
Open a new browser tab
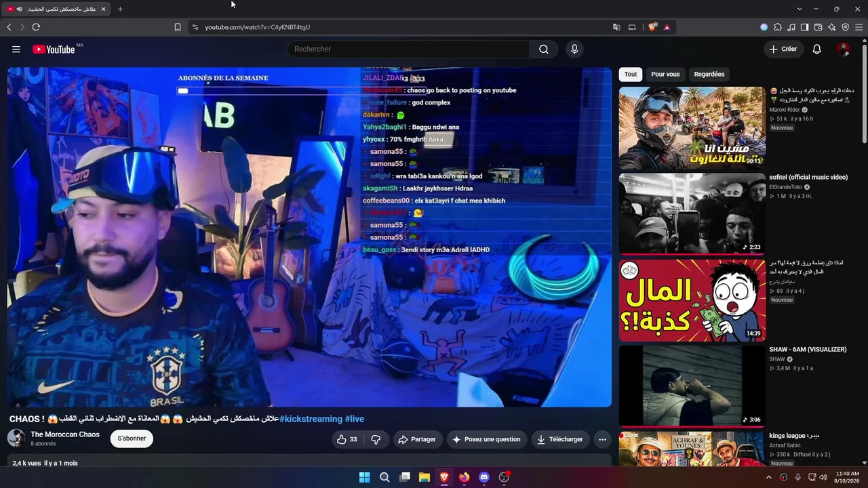pos(120,9)
